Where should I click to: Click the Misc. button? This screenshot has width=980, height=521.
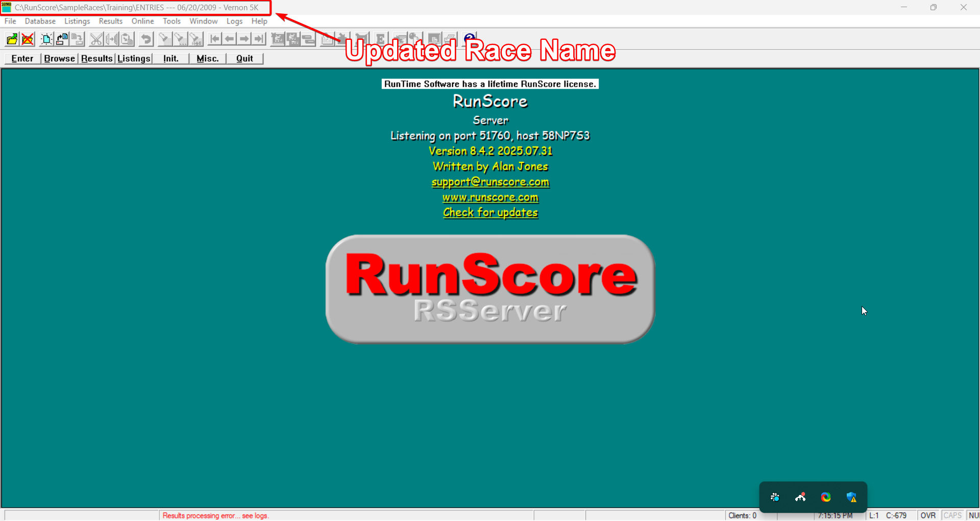(x=208, y=58)
